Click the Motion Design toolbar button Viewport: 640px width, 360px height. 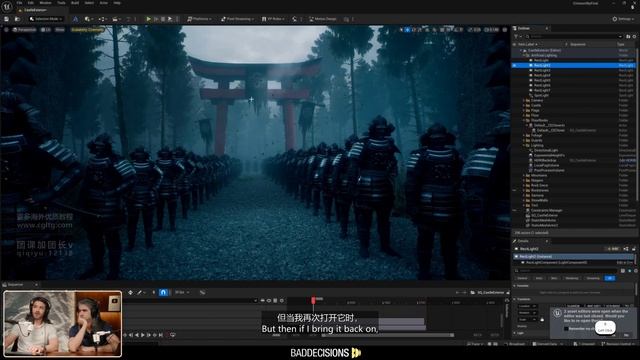coord(323,19)
